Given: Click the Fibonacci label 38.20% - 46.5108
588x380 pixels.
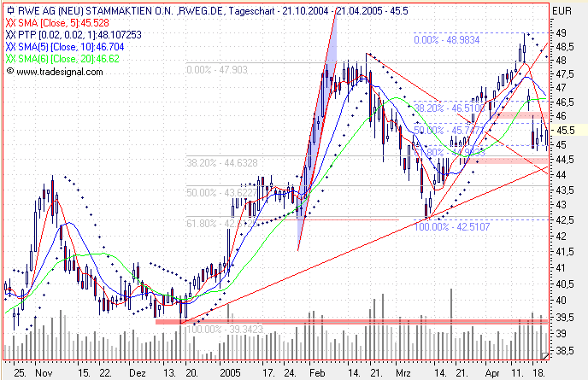Looking at the screenshot, I should (450, 108).
